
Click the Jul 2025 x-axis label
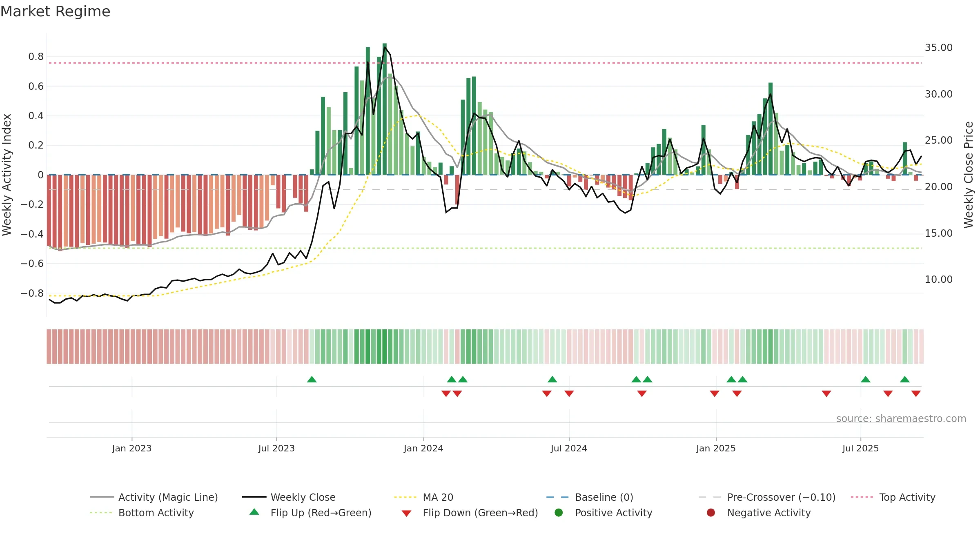tap(860, 448)
